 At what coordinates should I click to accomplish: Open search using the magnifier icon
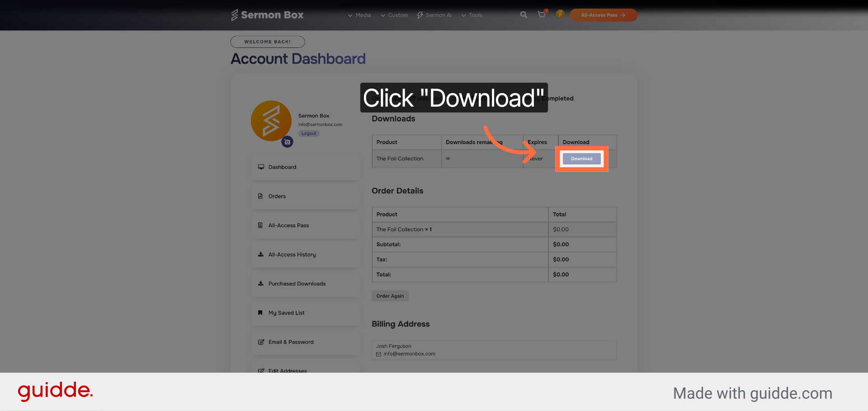(523, 14)
